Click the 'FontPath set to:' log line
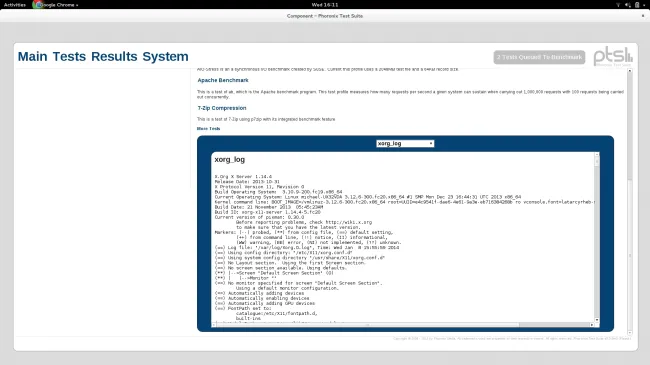The height and width of the screenshot is (365, 650). pos(243,308)
